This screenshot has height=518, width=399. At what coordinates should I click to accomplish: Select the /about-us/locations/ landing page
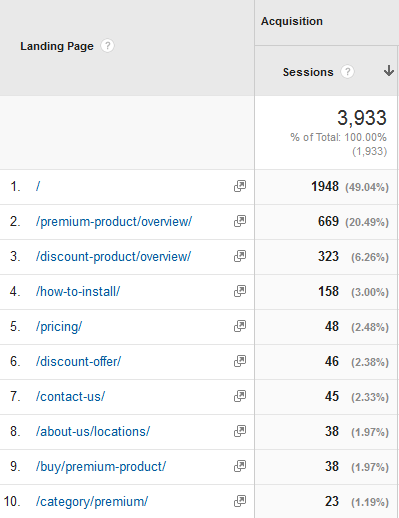93,432
